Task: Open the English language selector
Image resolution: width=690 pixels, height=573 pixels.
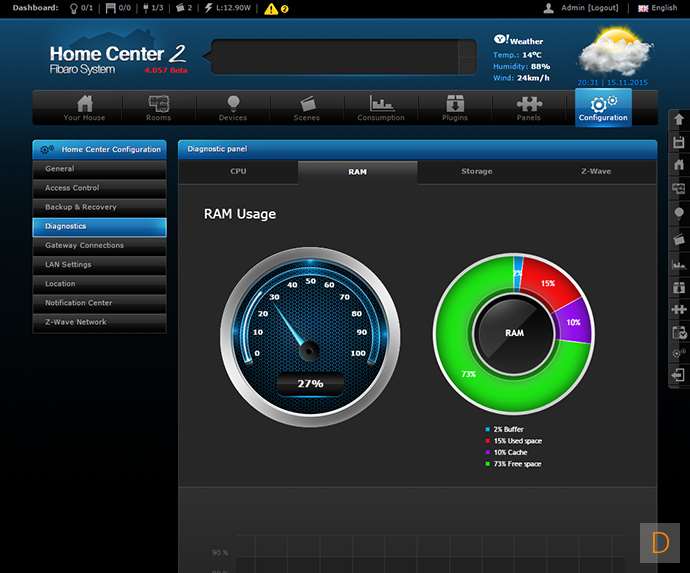Action: click(657, 8)
